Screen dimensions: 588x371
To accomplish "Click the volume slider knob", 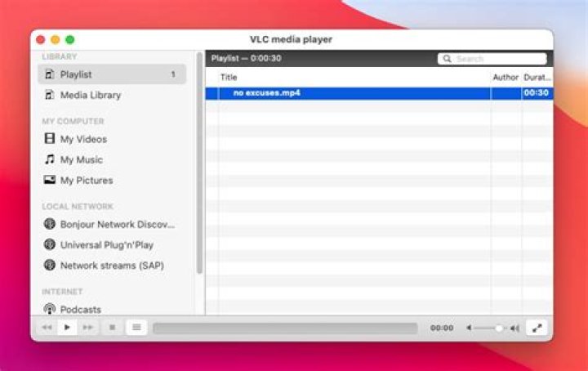I will (498, 329).
